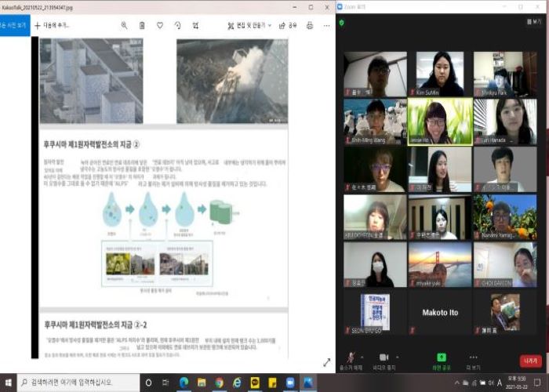Toggle Korean/English input mode indicator

tap(499, 383)
